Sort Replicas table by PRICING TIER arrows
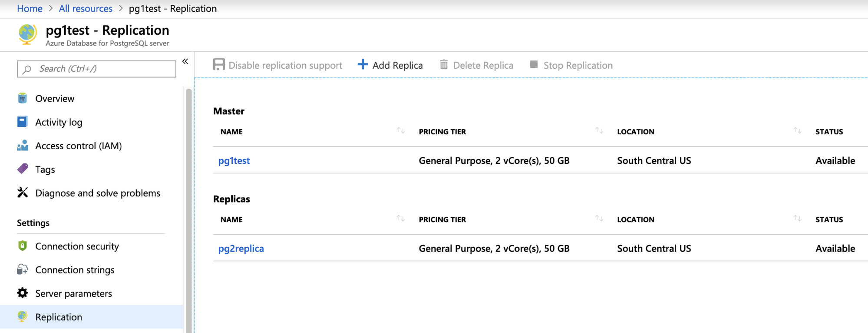The height and width of the screenshot is (333, 868). (x=599, y=218)
